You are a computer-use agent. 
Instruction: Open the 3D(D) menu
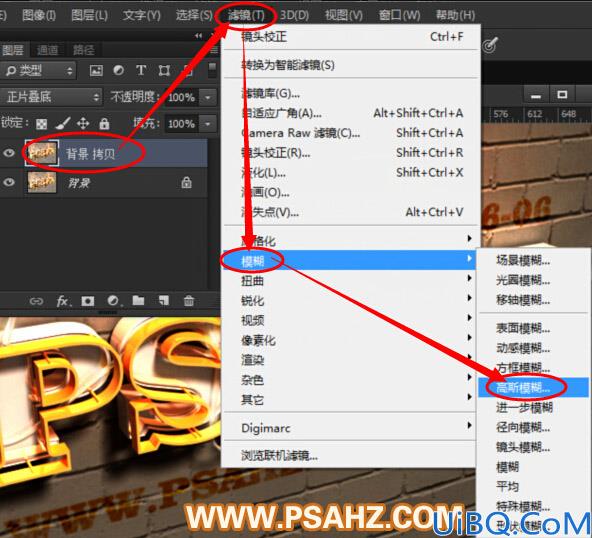click(294, 15)
